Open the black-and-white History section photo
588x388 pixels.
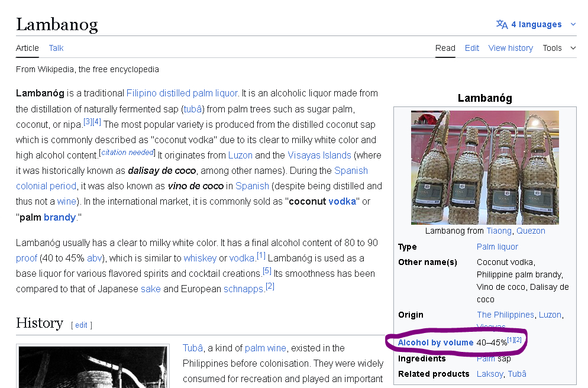tap(95, 367)
